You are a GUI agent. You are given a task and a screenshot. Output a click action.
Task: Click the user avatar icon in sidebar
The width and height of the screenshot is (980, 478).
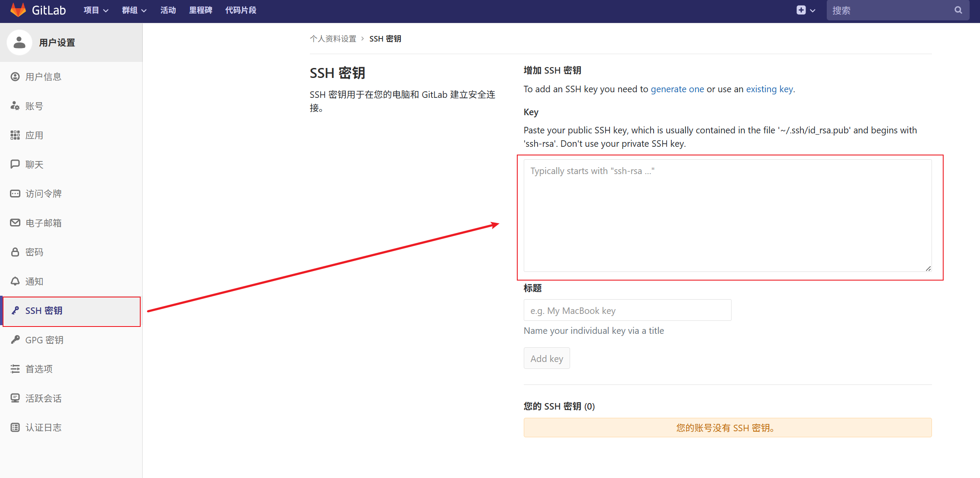click(19, 42)
